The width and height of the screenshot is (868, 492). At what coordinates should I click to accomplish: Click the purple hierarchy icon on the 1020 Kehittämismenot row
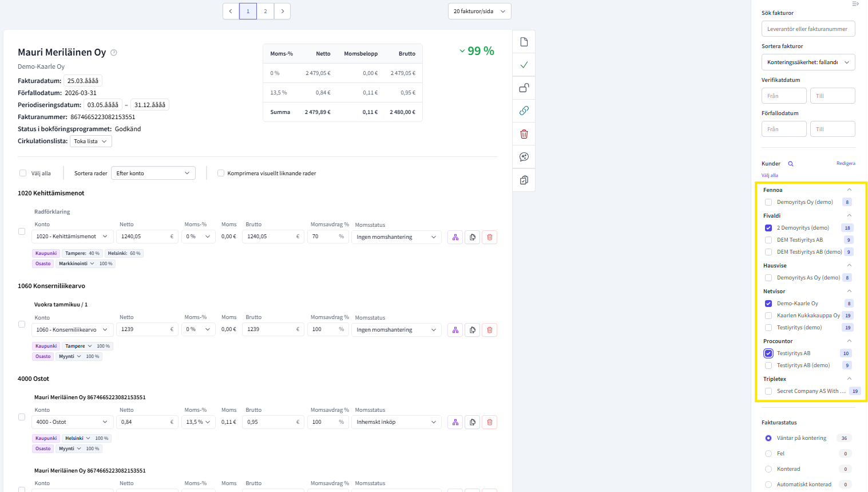455,237
